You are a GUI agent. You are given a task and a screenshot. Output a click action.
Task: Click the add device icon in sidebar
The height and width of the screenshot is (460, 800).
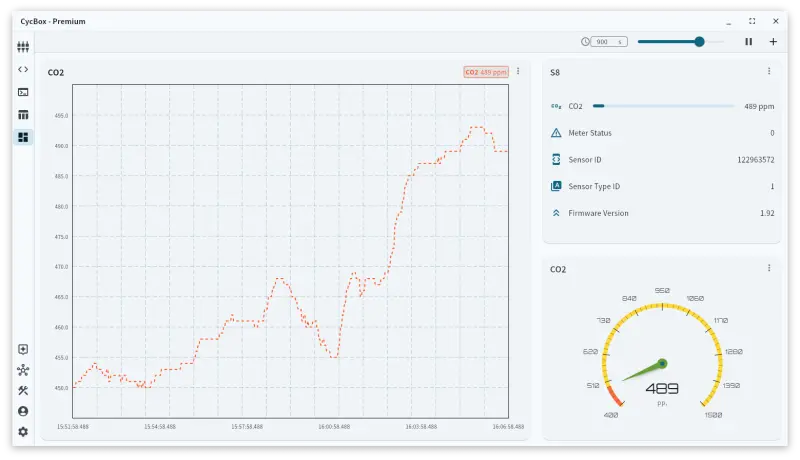(x=23, y=349)
